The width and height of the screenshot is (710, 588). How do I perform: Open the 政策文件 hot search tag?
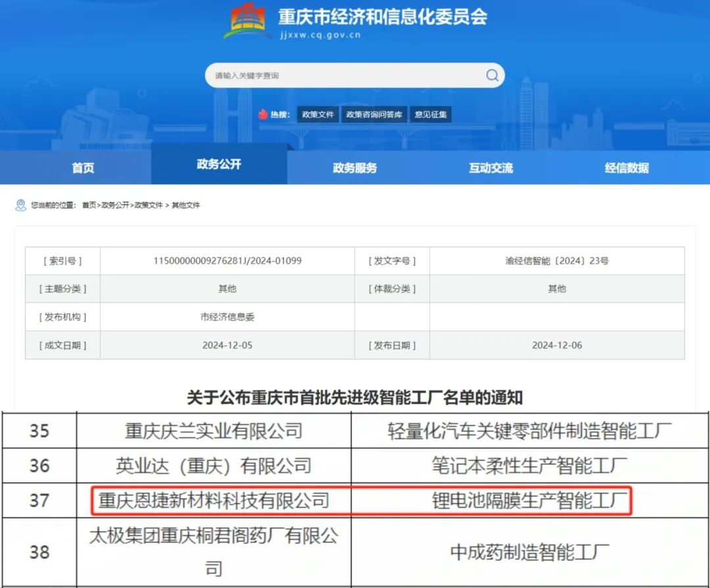click(x=318, y=114)
